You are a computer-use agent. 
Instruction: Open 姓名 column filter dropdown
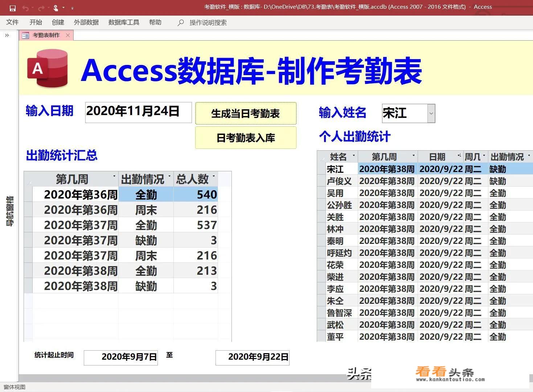pos(353,156)
